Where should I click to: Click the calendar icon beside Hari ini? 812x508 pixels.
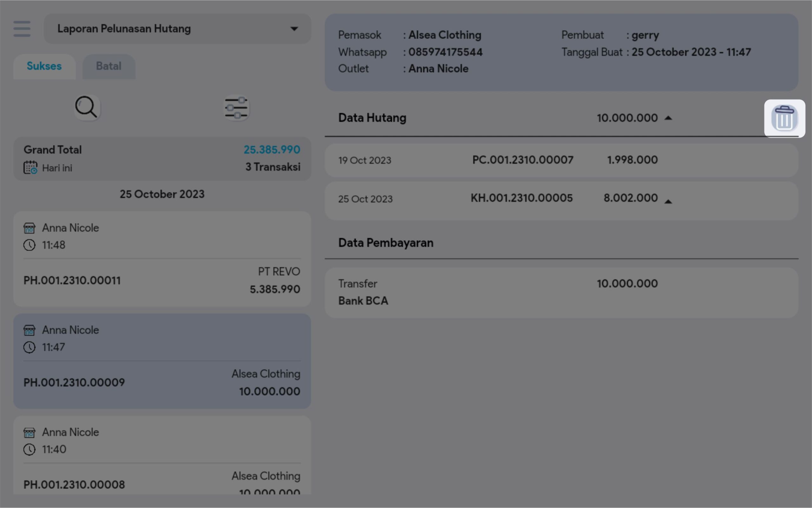tap(30, 168)
